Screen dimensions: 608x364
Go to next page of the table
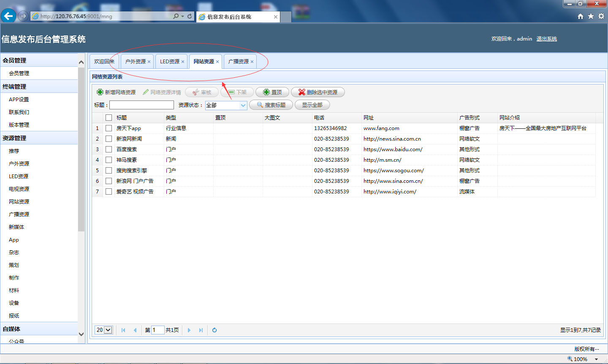point(189,330)
